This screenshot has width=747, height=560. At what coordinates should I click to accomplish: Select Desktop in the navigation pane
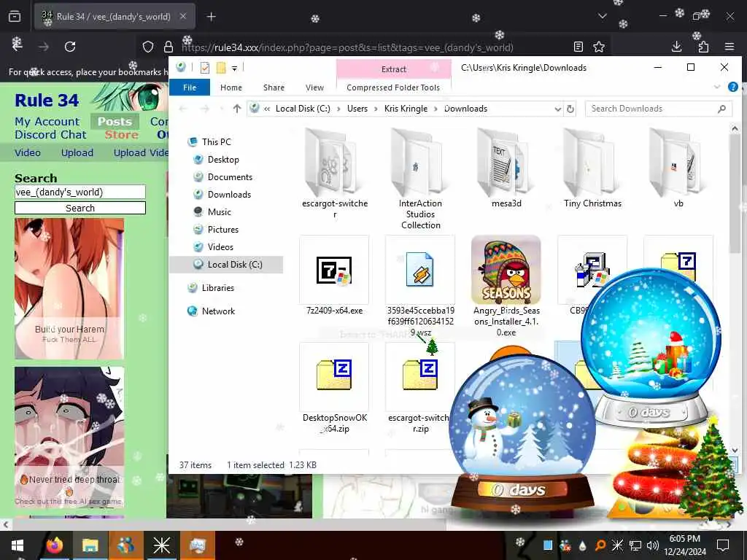223,160
